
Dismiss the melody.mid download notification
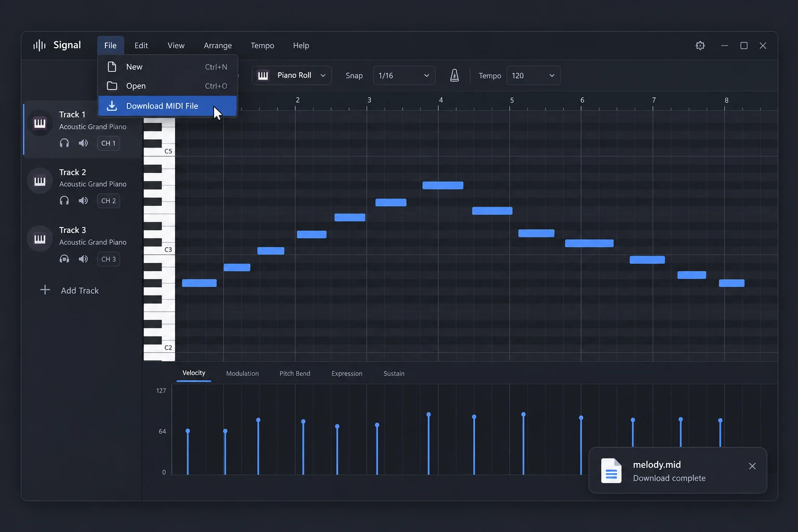[x=752, y=466]
